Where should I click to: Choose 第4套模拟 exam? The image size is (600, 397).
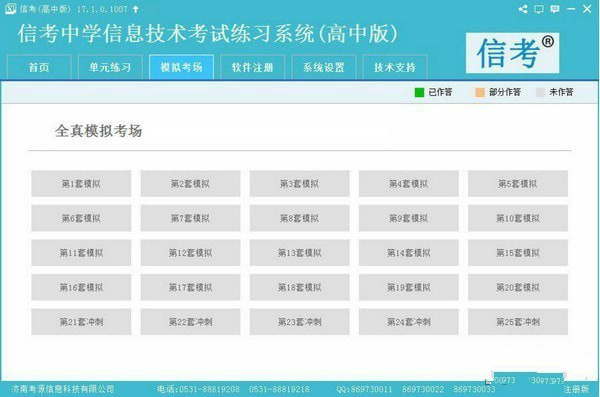tap(409, 184)
